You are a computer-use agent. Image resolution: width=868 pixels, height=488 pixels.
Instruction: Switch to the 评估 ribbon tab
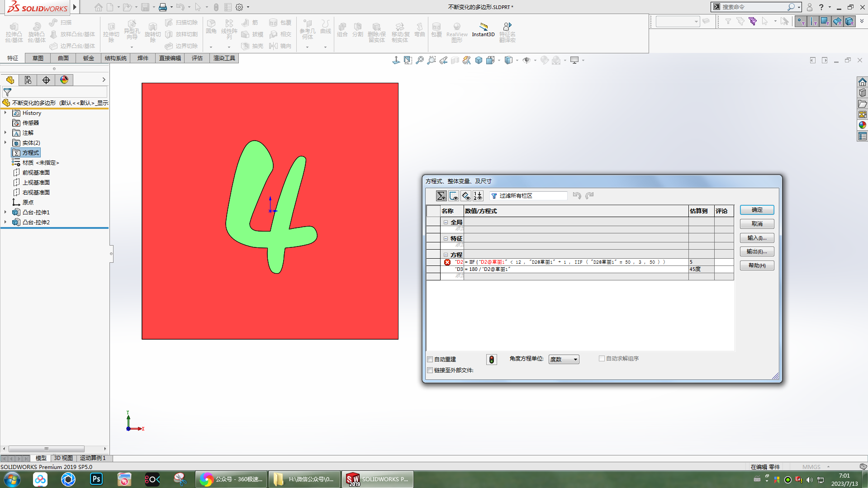click(x=197, y=58)
